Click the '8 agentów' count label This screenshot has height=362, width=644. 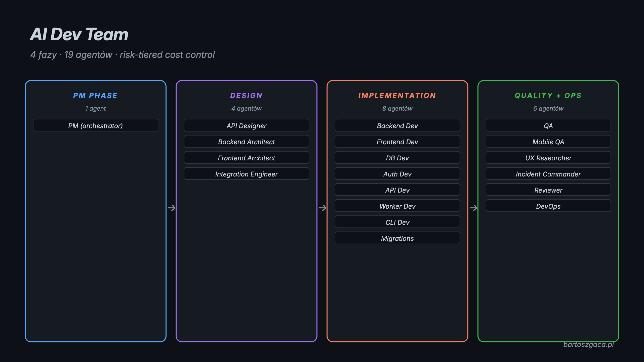click(x=397, y=108)
